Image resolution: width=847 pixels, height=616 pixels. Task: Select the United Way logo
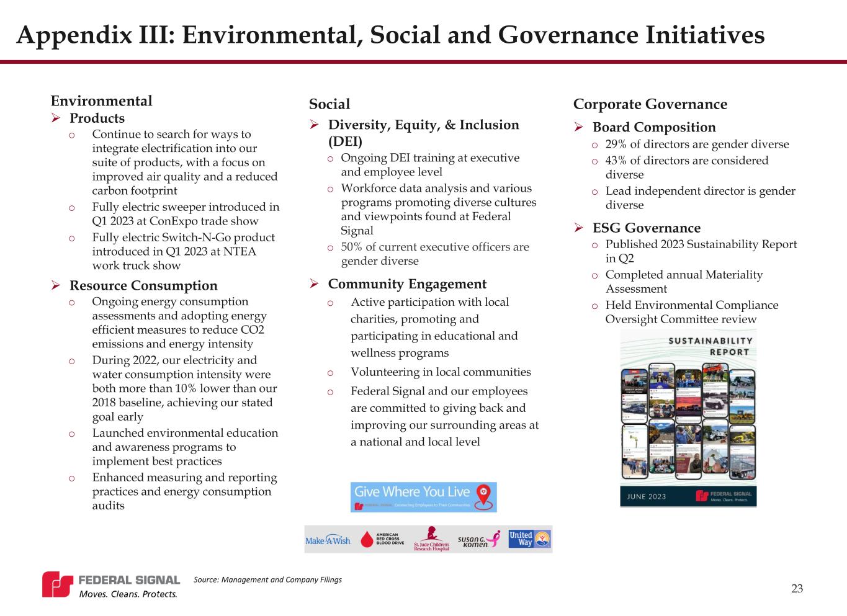click(529, 538)
